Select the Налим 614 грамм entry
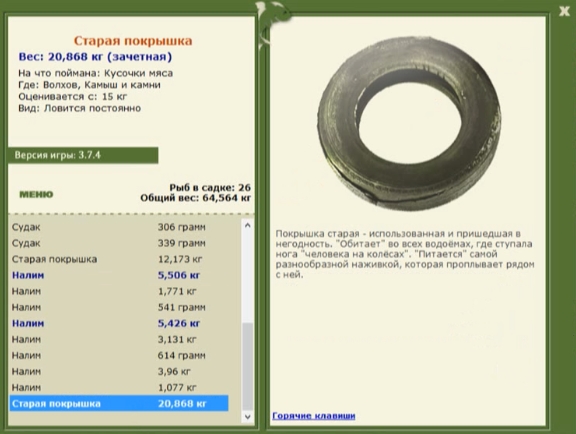 (x=119, y=355)
